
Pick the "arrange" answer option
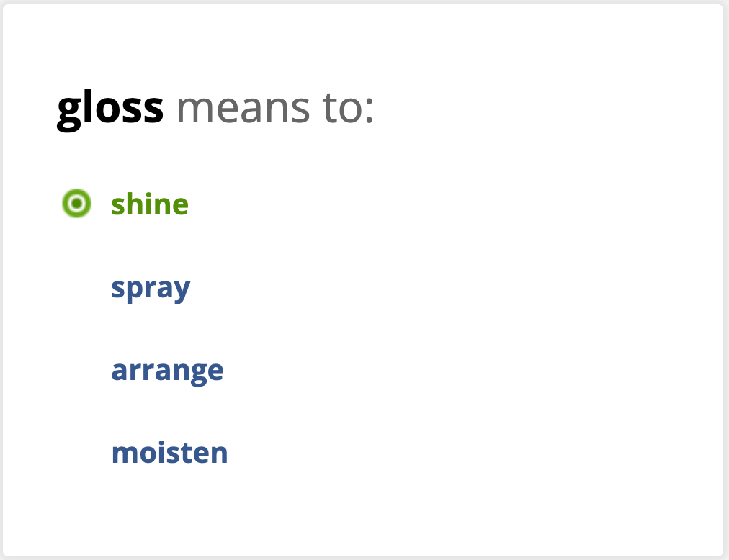(x=167, y=371)
